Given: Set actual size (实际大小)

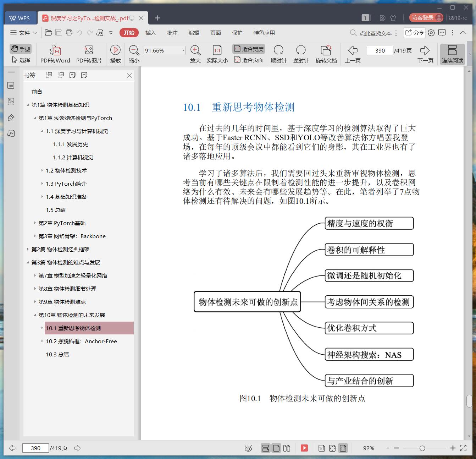Looking at the screenshot, I should pos(217,54).
